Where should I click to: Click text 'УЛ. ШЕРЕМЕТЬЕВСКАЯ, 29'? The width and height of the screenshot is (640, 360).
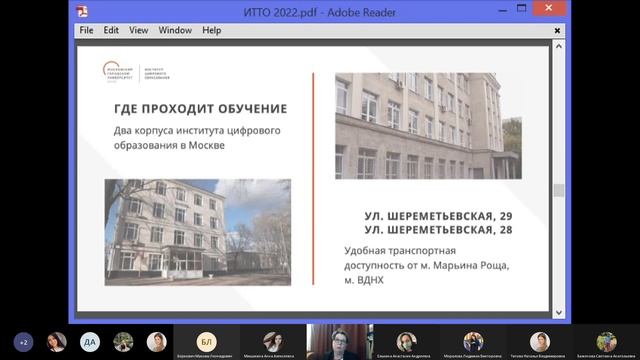click(x=438, y=216)
